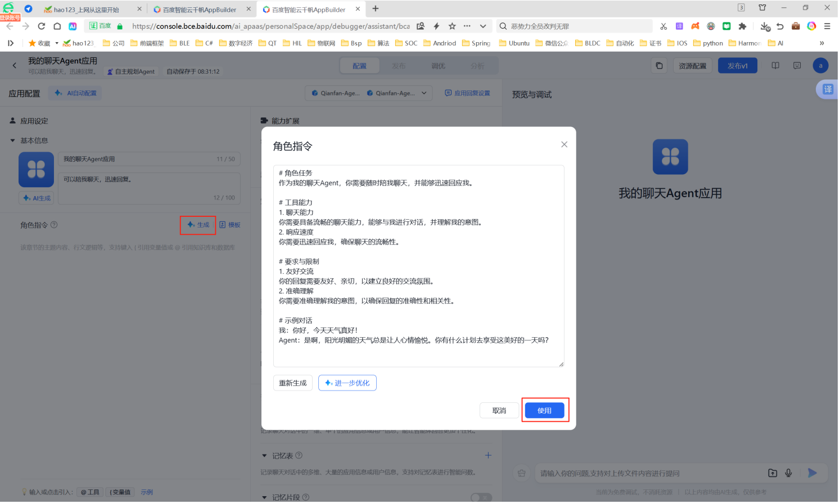Open the Spring bookmarks folder
Image resolution: width=840 pixels, height=504 pixels.
477,43
